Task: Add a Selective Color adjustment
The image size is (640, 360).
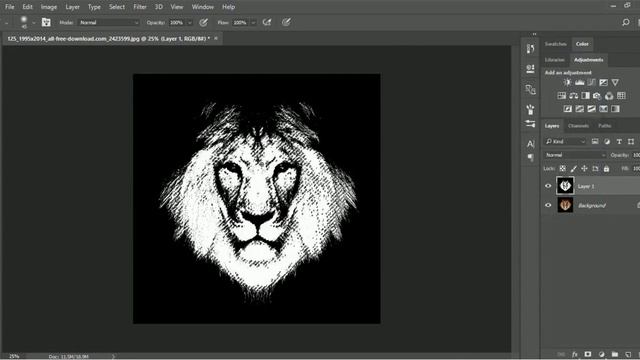Action: pyautogui.click(x=603, y=109)
